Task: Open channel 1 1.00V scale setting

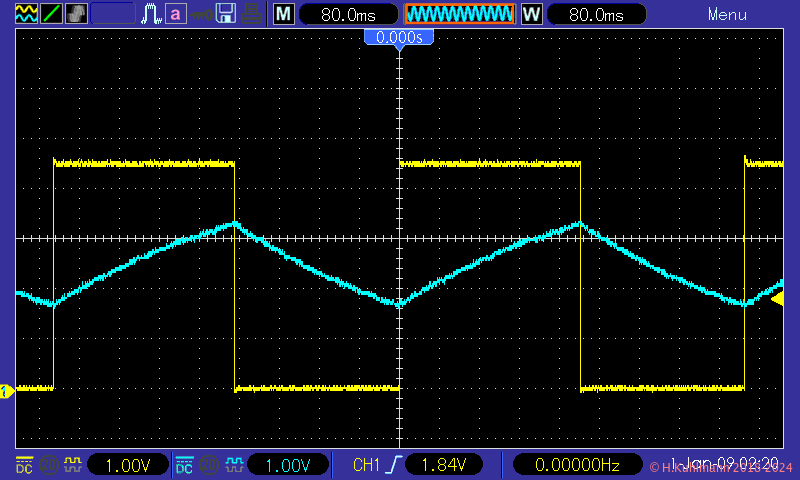Action: click(x=128, y=465)
